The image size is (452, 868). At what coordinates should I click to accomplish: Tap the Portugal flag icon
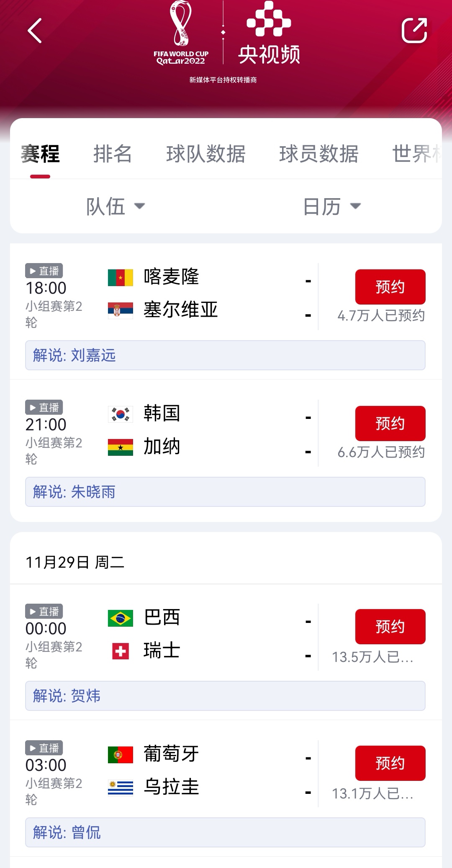click(121, 754)
